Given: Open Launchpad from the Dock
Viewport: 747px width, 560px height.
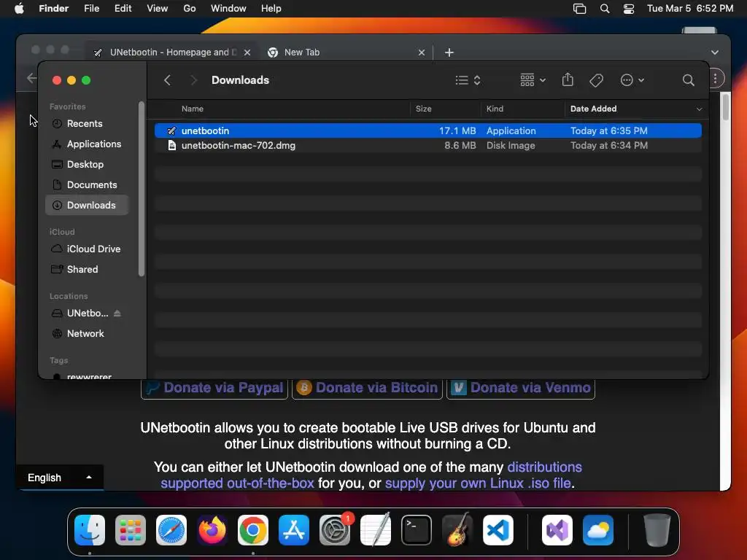Looking at the screenshot, I should [131, 530].
